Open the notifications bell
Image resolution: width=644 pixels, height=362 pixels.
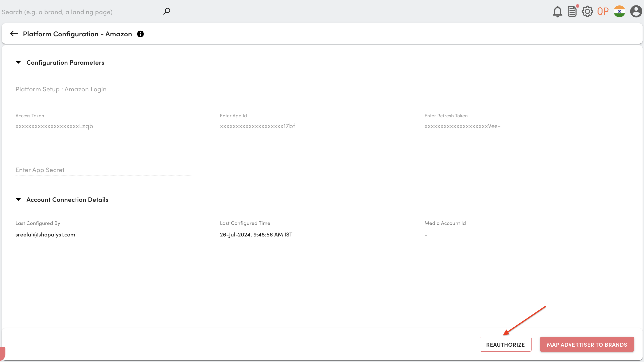pos(557,12)
